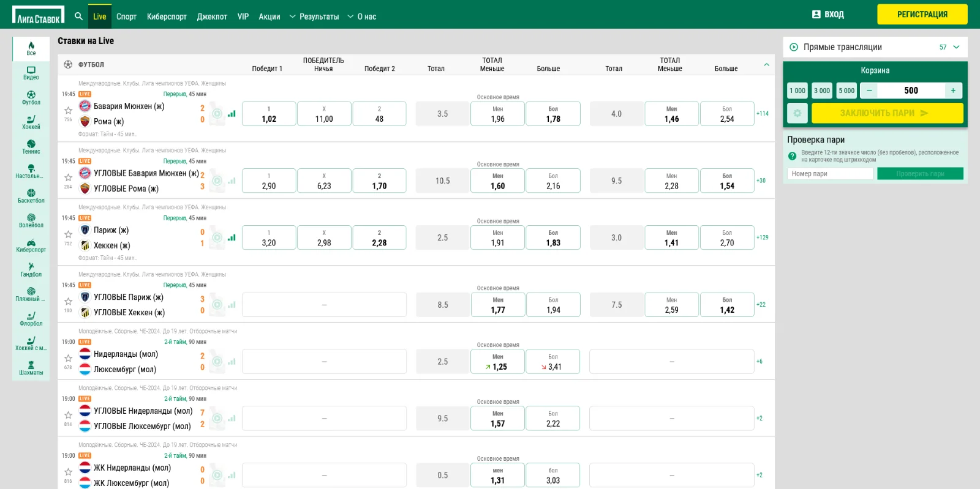Show +114 more markets for Бавария match
This screenshot has height=489, width=980.
763,113
